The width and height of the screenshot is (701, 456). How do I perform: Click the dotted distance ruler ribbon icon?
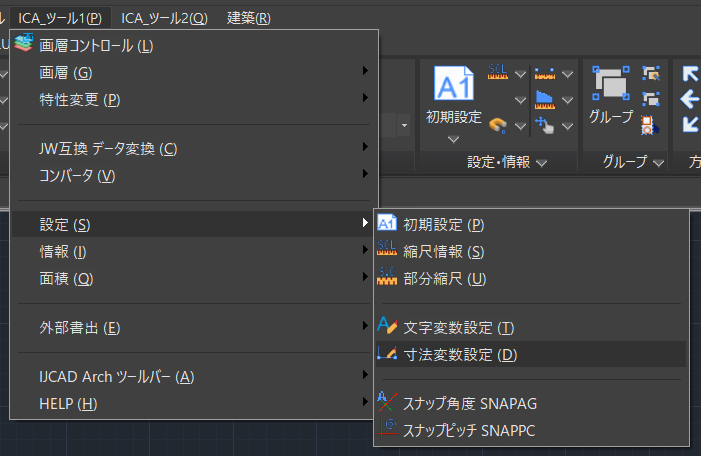coord(545,73)
